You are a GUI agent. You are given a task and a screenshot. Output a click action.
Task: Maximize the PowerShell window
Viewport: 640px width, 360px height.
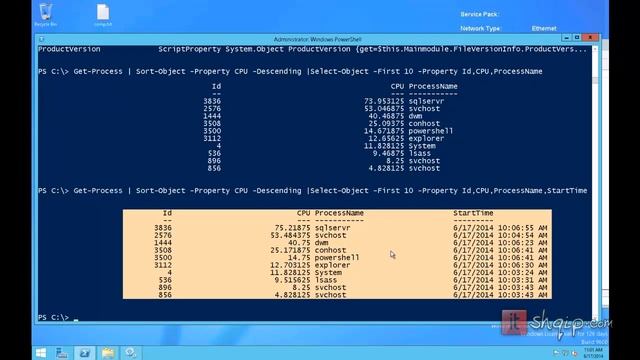click(x=577, y=38)
